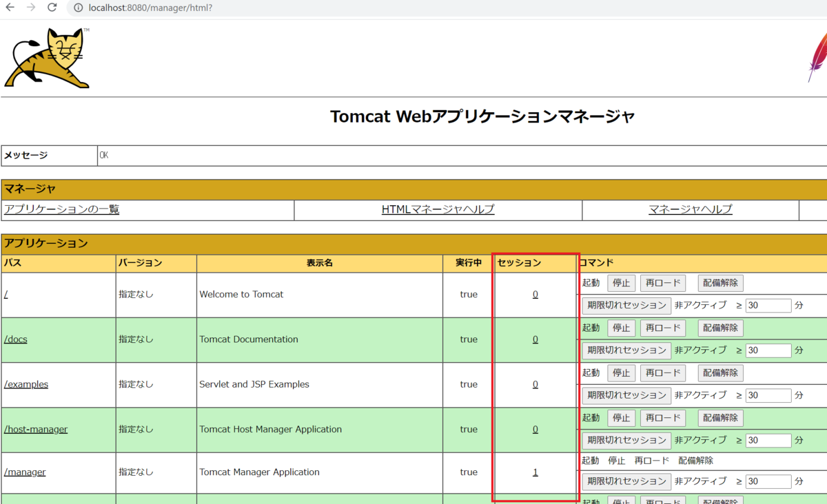Image resolution: width=827 pixels, height=504 pixels.
Task: Open the /docs application link
Action: pyautogui.click(x=15, y=339)
